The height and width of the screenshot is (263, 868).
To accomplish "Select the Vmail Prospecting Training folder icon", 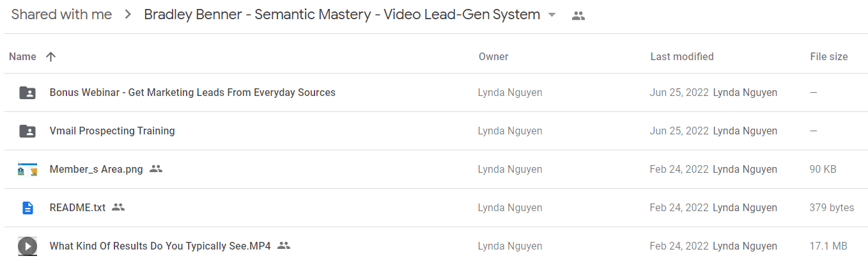I will tap(27, 131).
